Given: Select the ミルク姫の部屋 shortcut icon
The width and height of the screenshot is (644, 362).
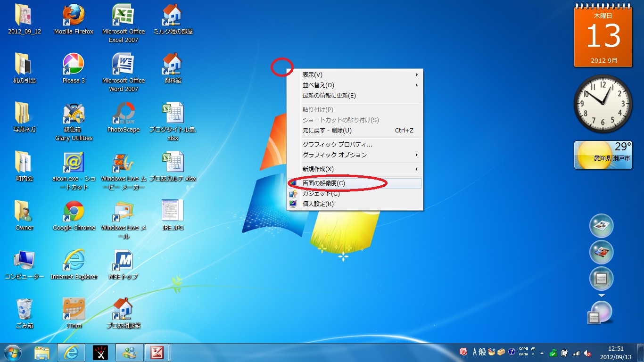Looking at the screenshot, I should click(x=173, y=20).
